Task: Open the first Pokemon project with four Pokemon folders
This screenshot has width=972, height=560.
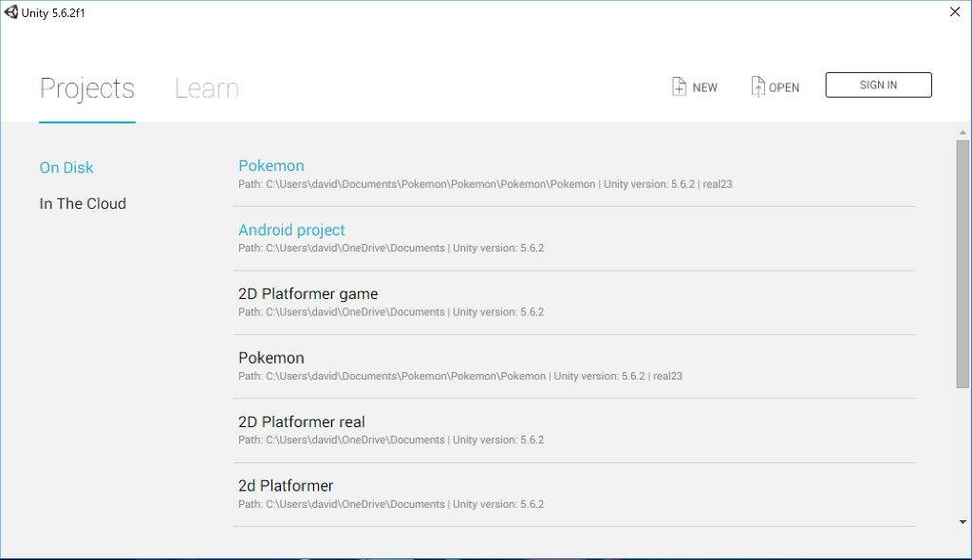Action: tap(574, 175)
